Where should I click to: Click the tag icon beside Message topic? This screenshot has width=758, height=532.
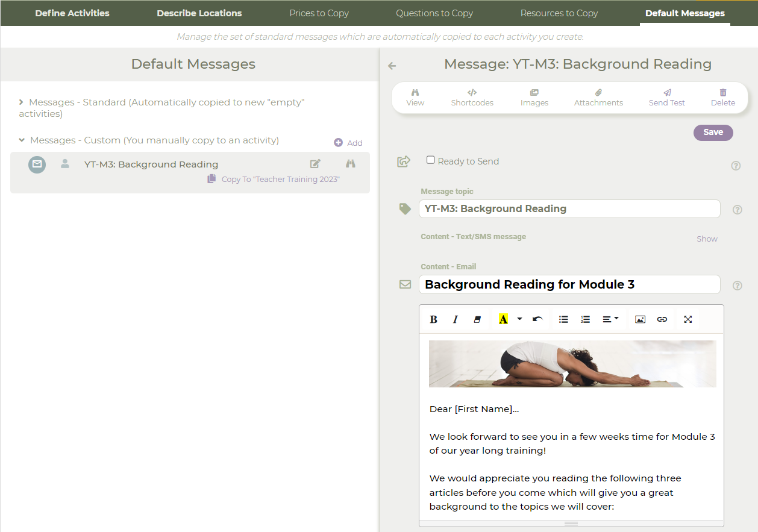(x=405, y=208)
